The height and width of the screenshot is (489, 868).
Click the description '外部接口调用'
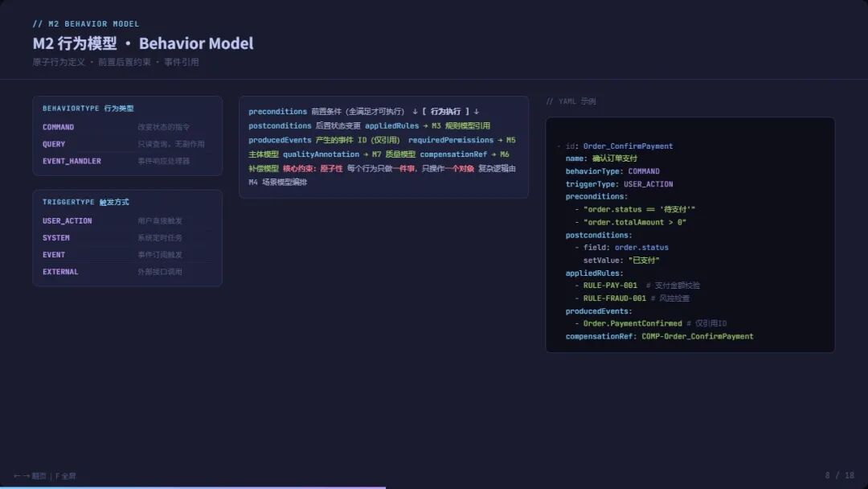[x=160, y=272]
